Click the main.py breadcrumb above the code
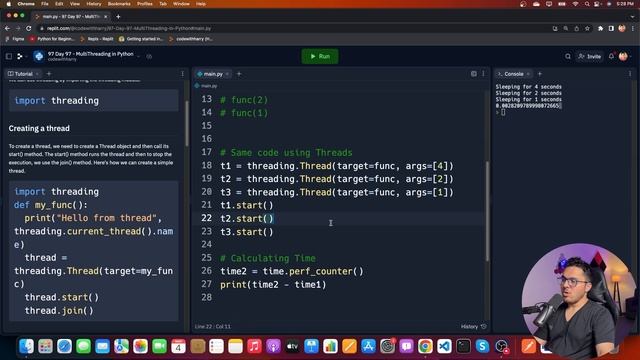Viewport: 640px width, 360px height. pyautogui.click(x=206, y=86)
